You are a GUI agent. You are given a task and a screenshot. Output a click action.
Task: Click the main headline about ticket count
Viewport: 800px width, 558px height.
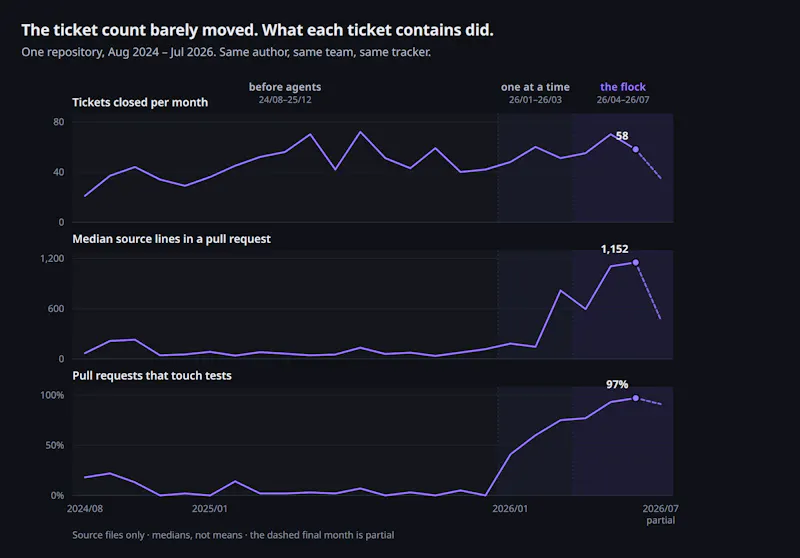(257, 30)
